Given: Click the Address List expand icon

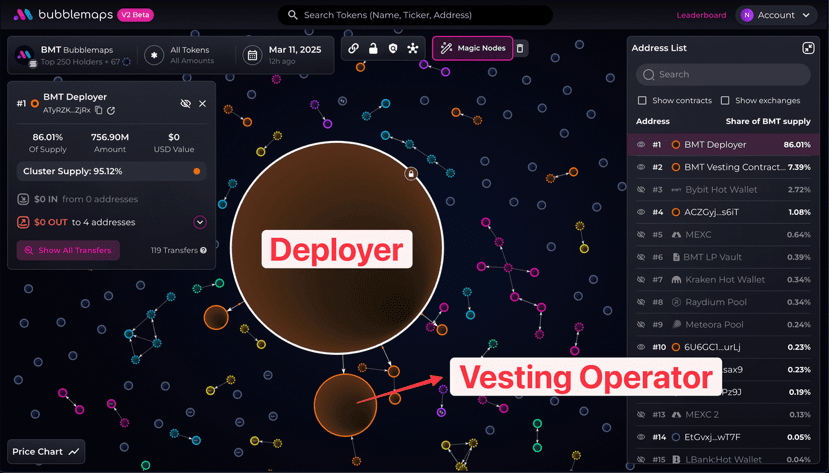Looking at the screenshot, I should pyautogui.click(x=808, y=48).
